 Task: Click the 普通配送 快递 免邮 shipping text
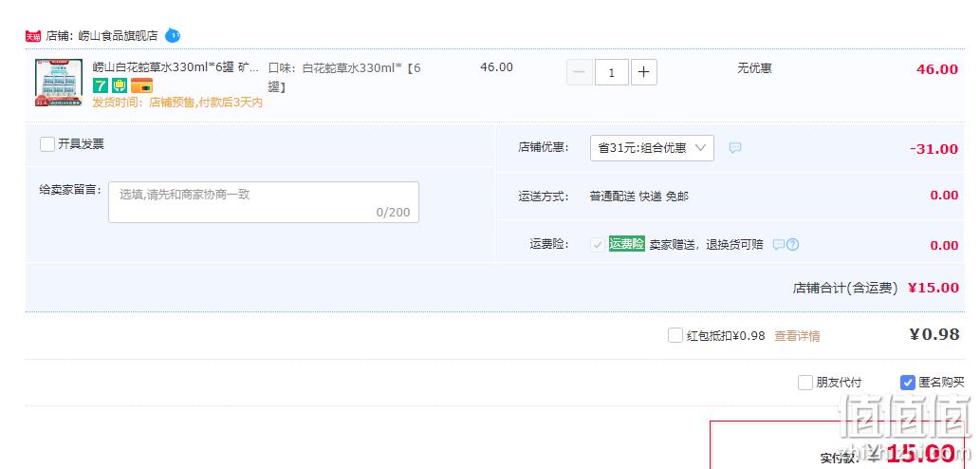638,197
